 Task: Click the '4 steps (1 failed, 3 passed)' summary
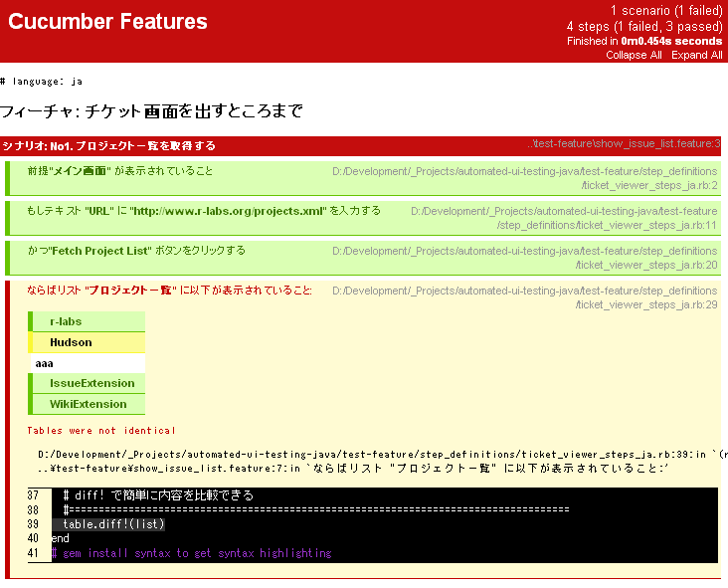click(644, 27)
